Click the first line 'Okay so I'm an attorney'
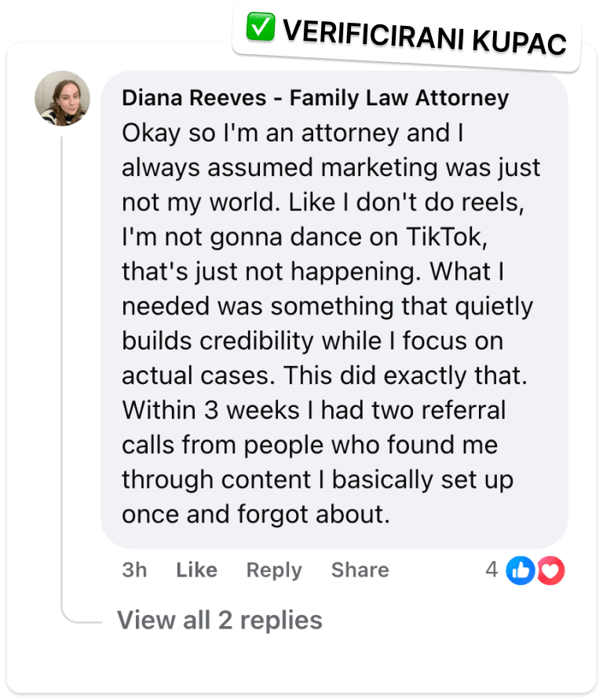Image resolution: width=603 pixels, height=700 pixels. pos(293,133)
